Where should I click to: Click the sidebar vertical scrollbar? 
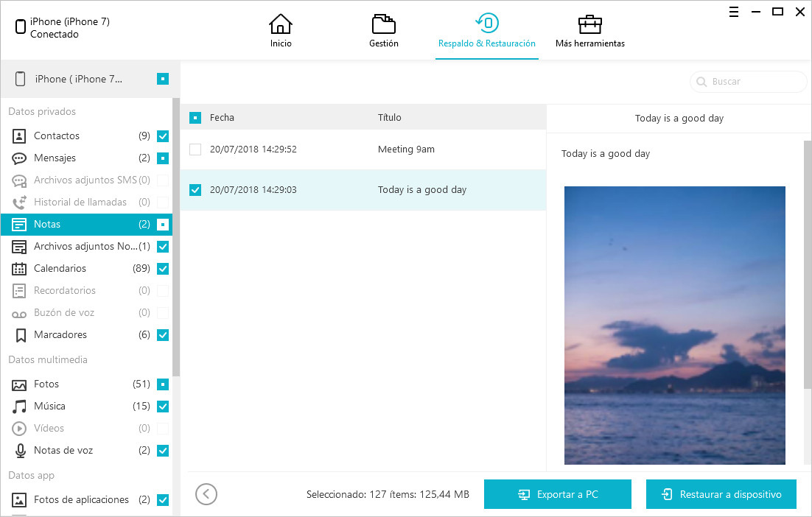[176, 236]
